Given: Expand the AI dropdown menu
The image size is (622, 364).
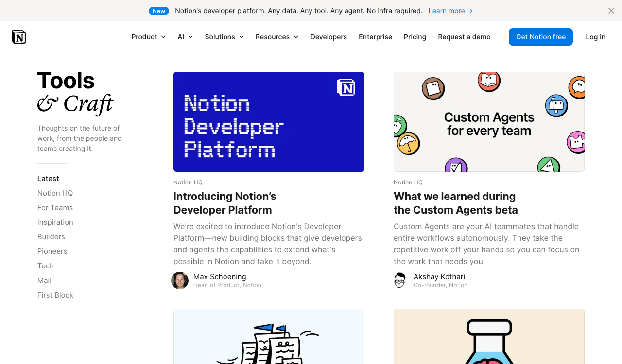Looking at the screenshot, I should click(185, 37).
